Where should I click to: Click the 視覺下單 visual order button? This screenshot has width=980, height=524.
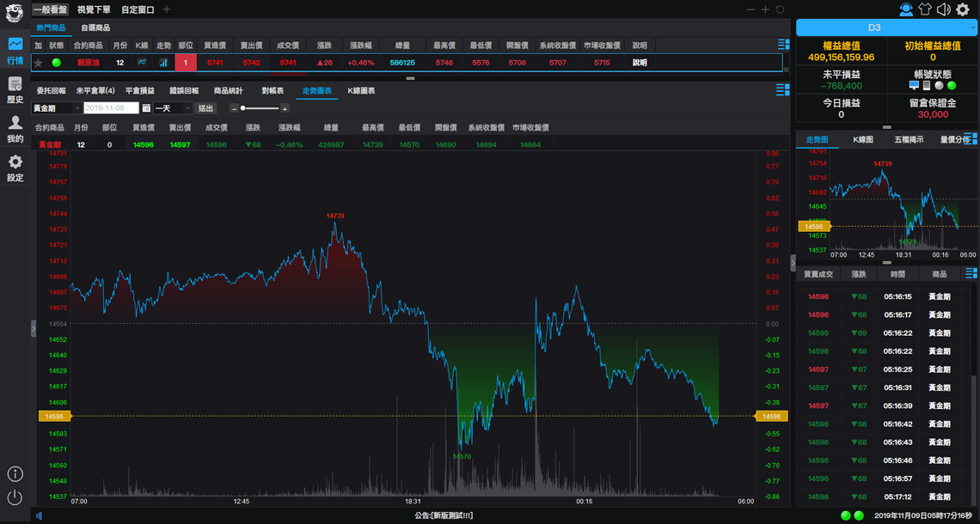(x=93, y=9)
